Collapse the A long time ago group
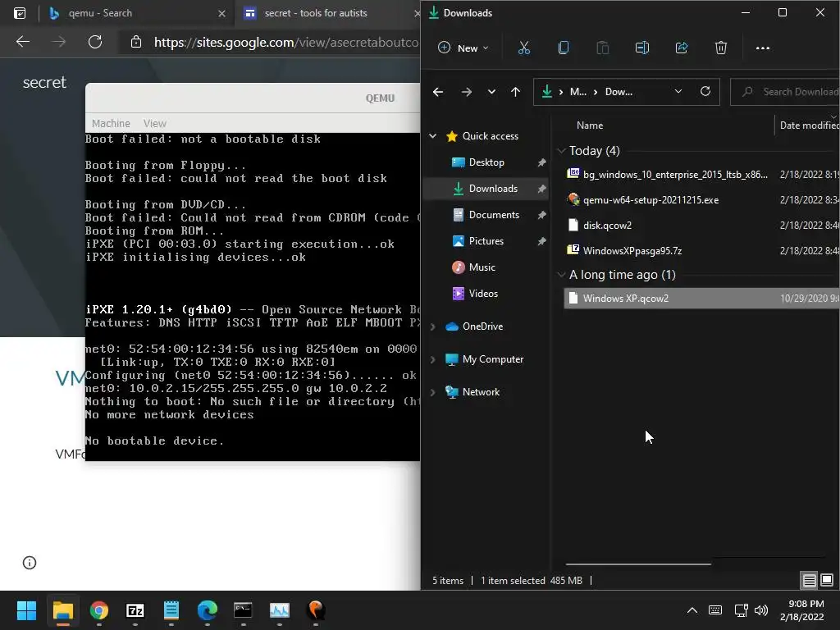Viewport: 840px width, 630px height. (561, 275)
